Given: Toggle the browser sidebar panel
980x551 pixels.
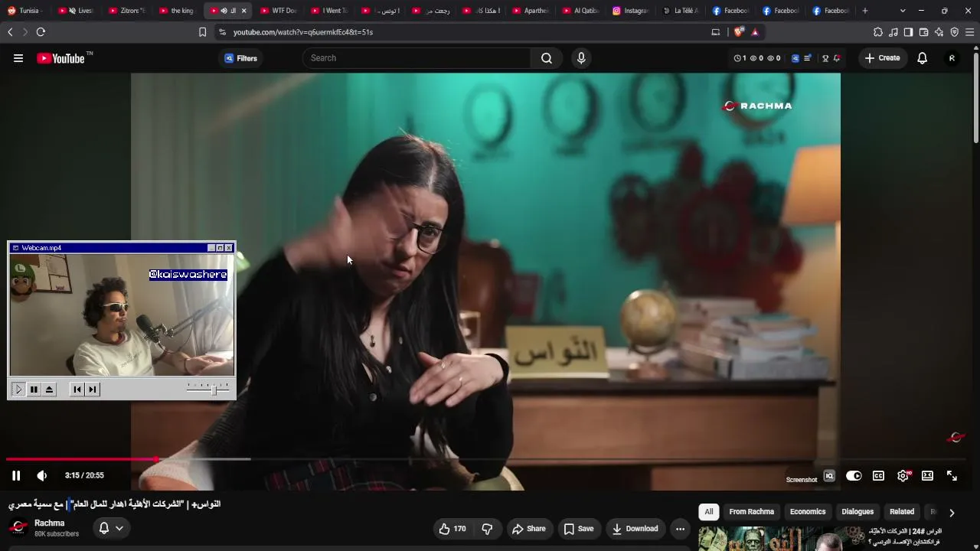Looking at the screenshot, I should point(908,32).
